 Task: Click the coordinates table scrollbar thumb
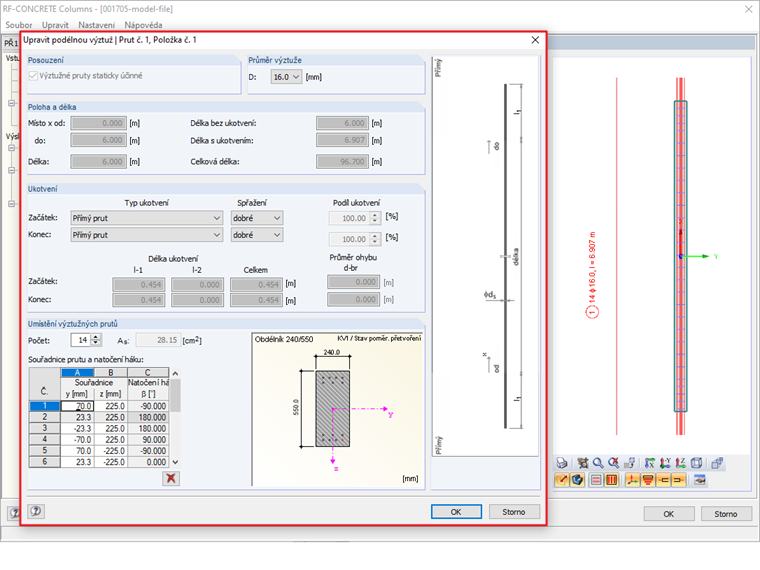pos(175,395)
